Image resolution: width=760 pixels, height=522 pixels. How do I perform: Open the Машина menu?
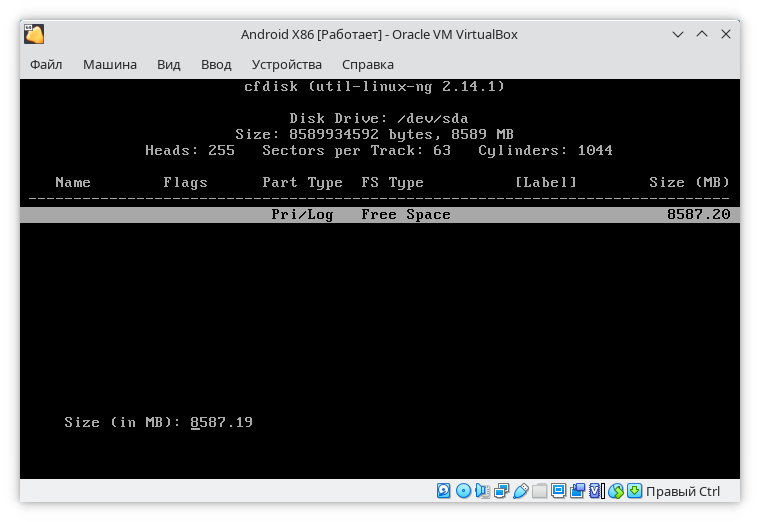[110, 65]
